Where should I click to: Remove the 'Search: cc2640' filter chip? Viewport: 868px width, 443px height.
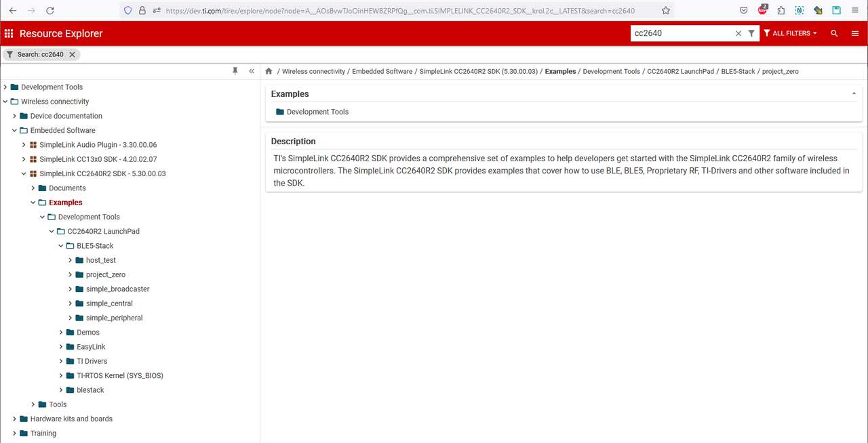coord(72,54)
